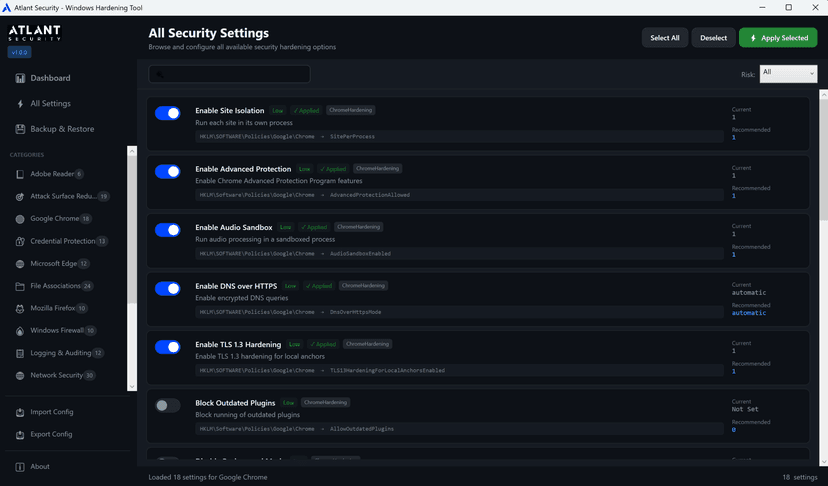Click the About info icon
The height and width of the screenshot is (486, 828).
[20, 467]
